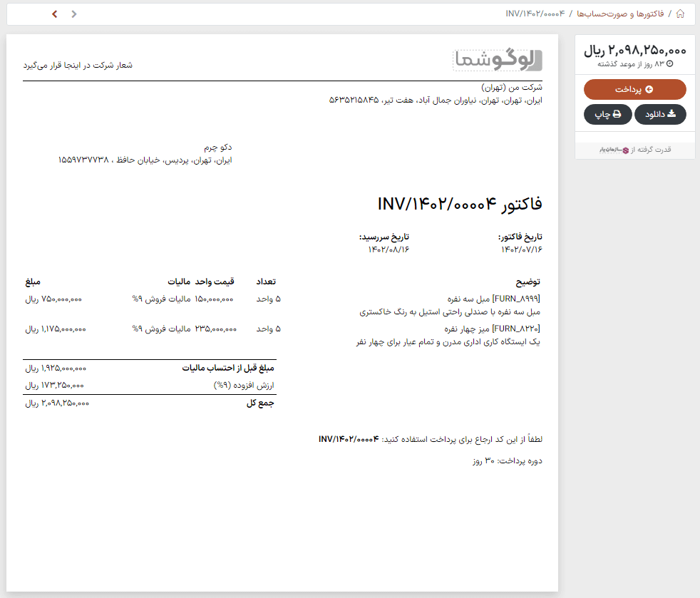Click the لوگو شما company logo
Image resolution: width=700 pixels, height=598 pixels.
tap(498, 61)
